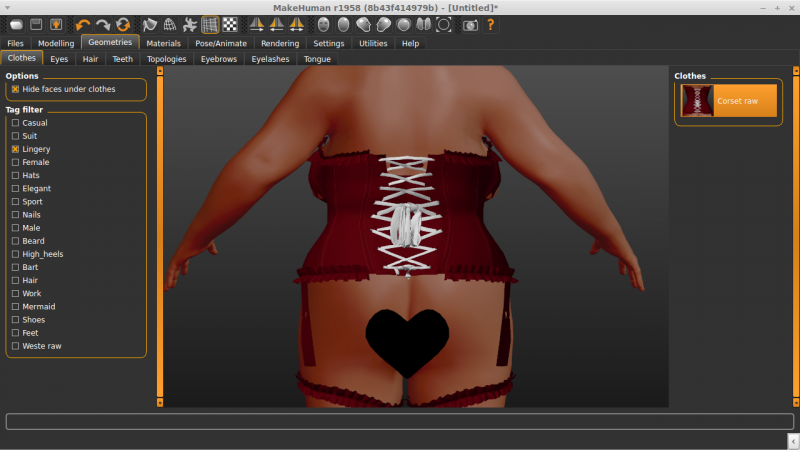
Task: Select the Top of head view icon
Action: [x=404, y=24]
